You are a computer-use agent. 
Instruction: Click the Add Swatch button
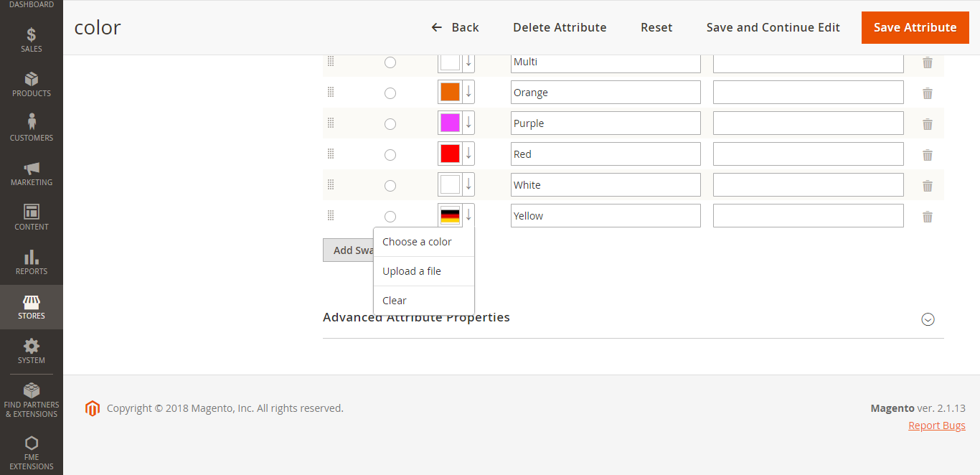tap(348, 250)
